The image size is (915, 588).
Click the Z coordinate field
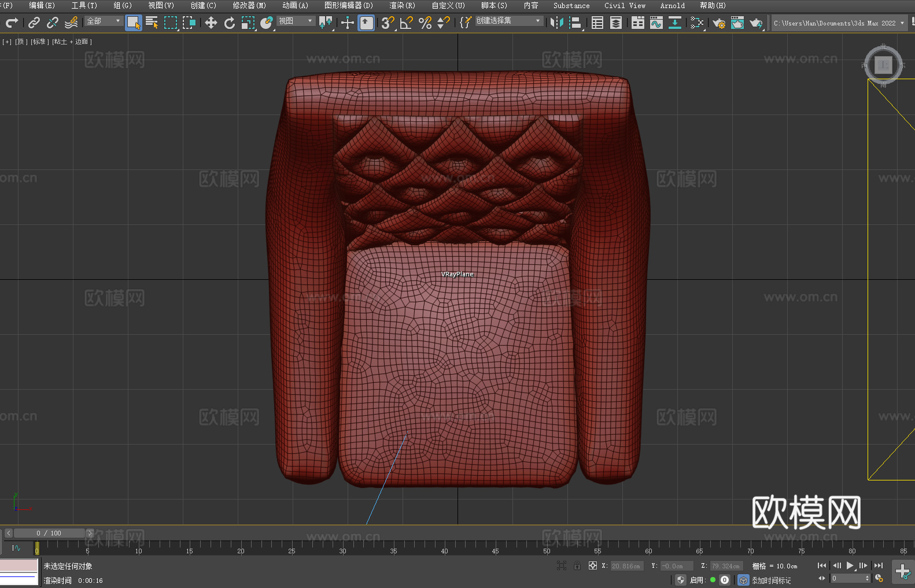click(x=726, y=566)
